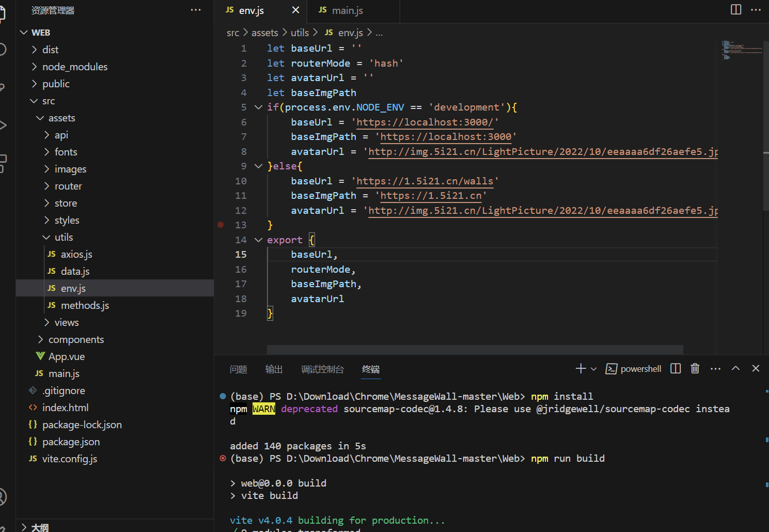Open package-lock.json file

coord(115,425)
